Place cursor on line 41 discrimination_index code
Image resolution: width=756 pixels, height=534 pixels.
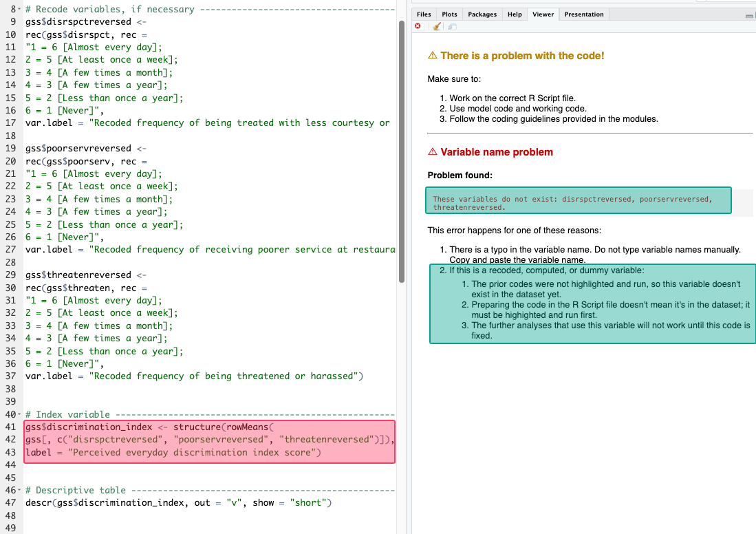pos(149,427)
